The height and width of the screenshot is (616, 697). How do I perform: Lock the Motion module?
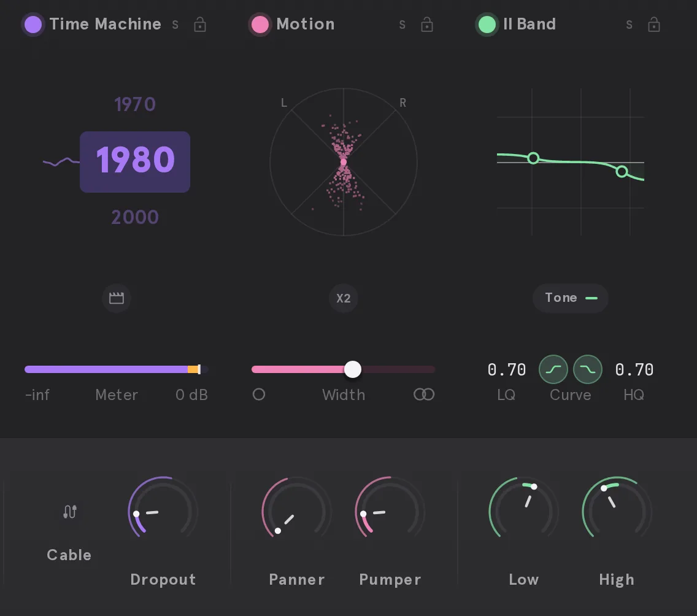pyautogui.click(x=427, y=25)
